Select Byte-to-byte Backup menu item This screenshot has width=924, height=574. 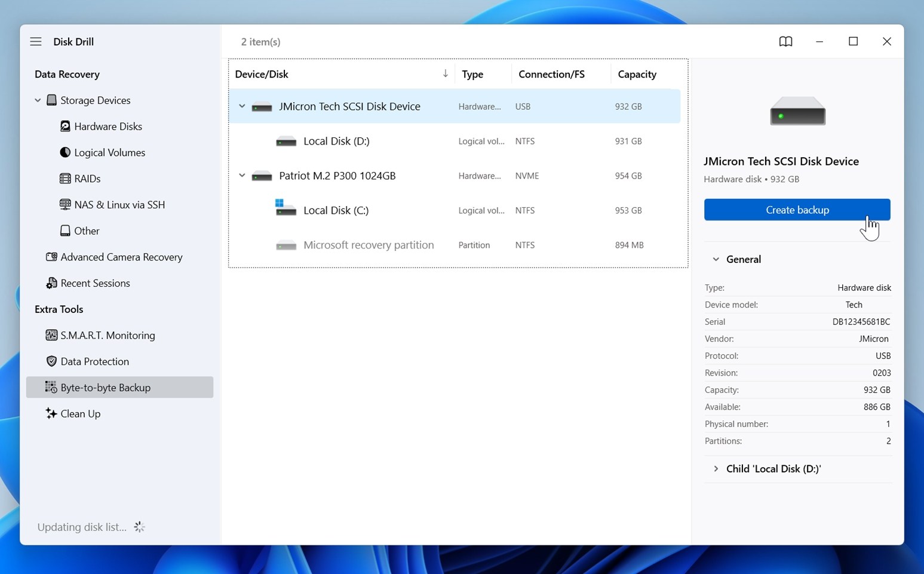point(105,388)
